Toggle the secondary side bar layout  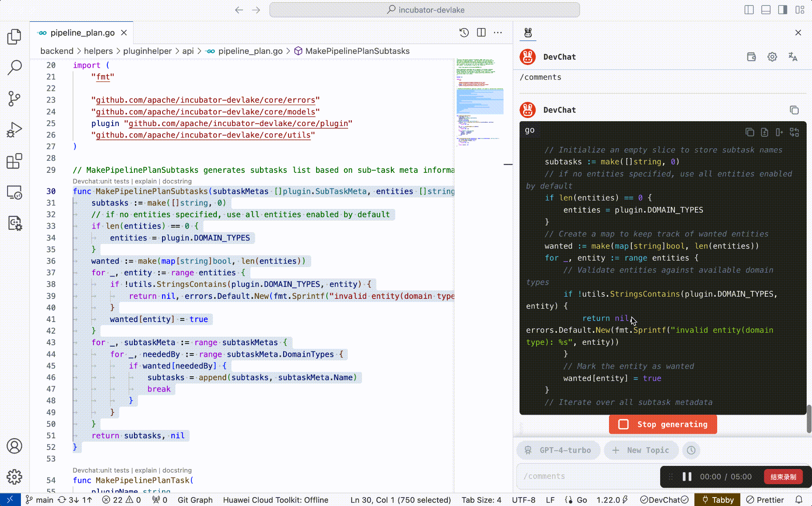pos(783,10)
